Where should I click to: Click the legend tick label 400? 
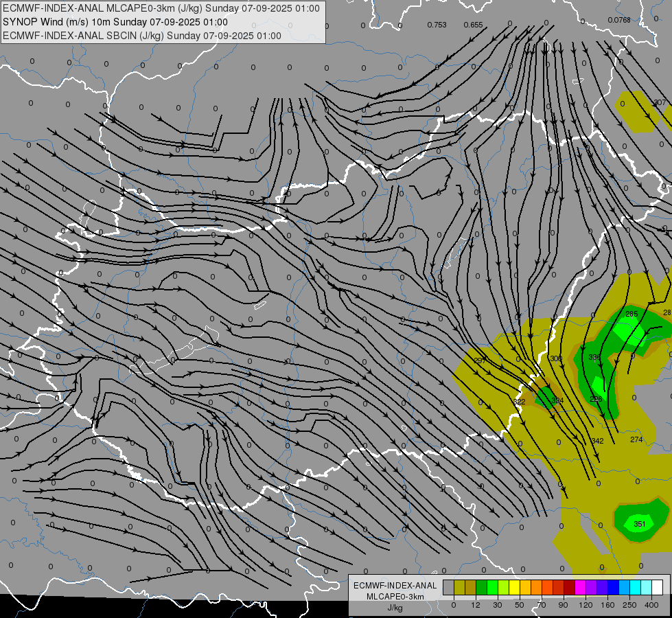[651, 605]
